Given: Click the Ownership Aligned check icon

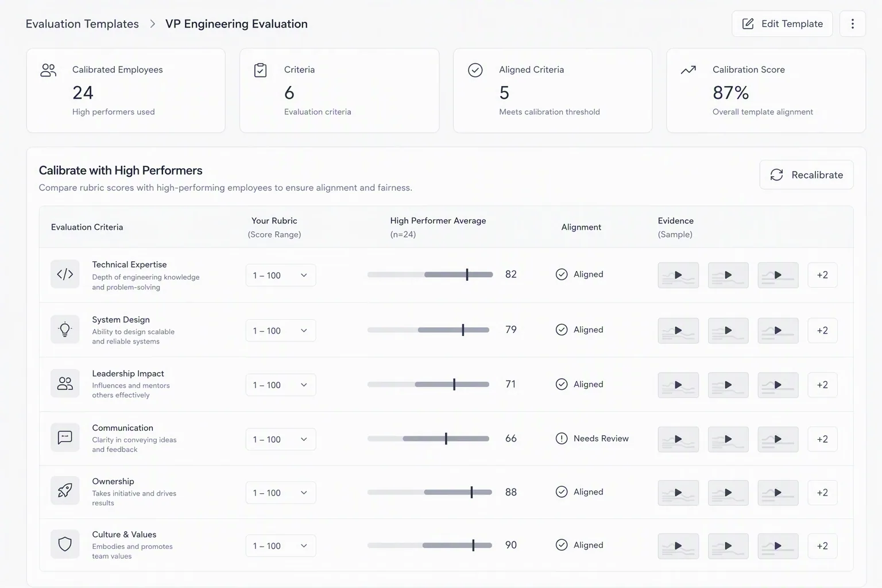Looking at the screenshot, I should 562,492.
